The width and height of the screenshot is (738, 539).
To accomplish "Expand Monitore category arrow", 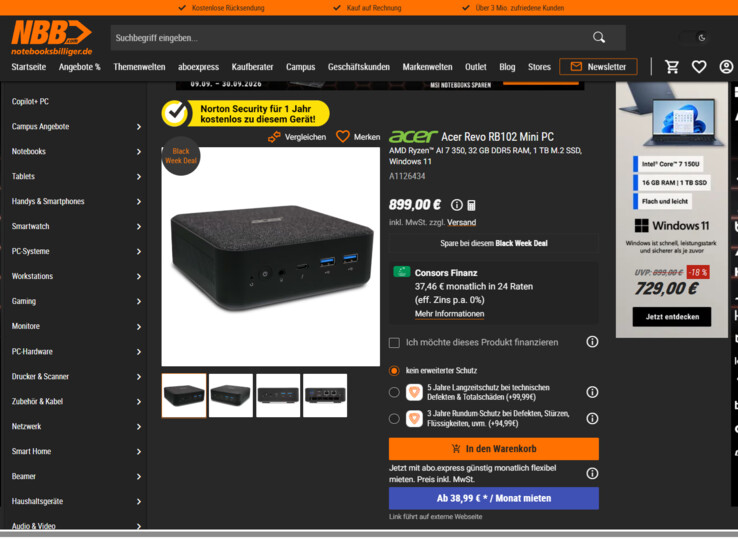I will point(138,326).
